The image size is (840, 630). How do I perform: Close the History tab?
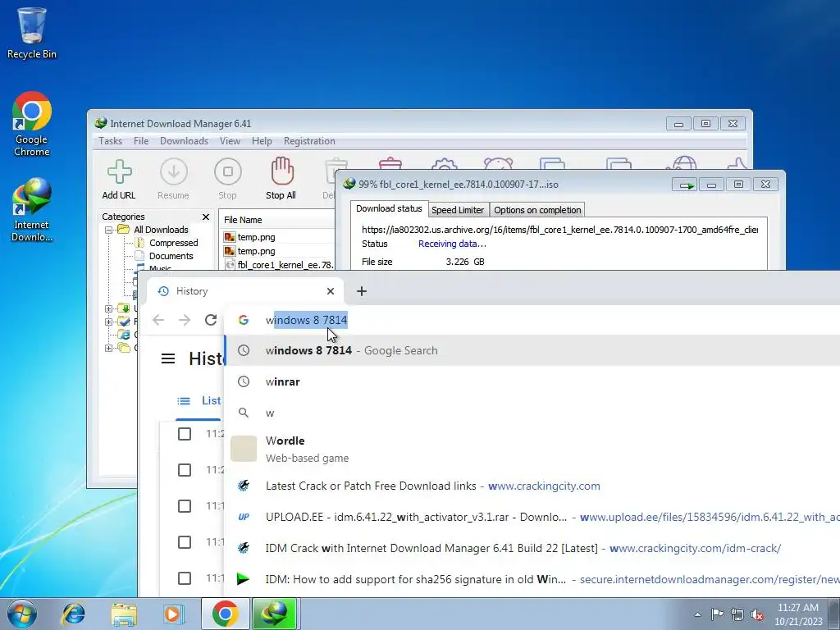pos(331,291)
